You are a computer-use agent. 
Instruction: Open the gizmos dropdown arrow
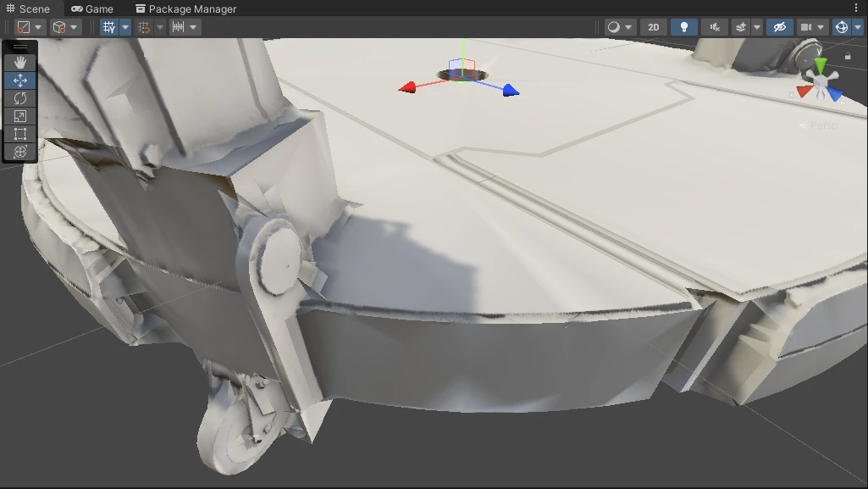(858, 27)
